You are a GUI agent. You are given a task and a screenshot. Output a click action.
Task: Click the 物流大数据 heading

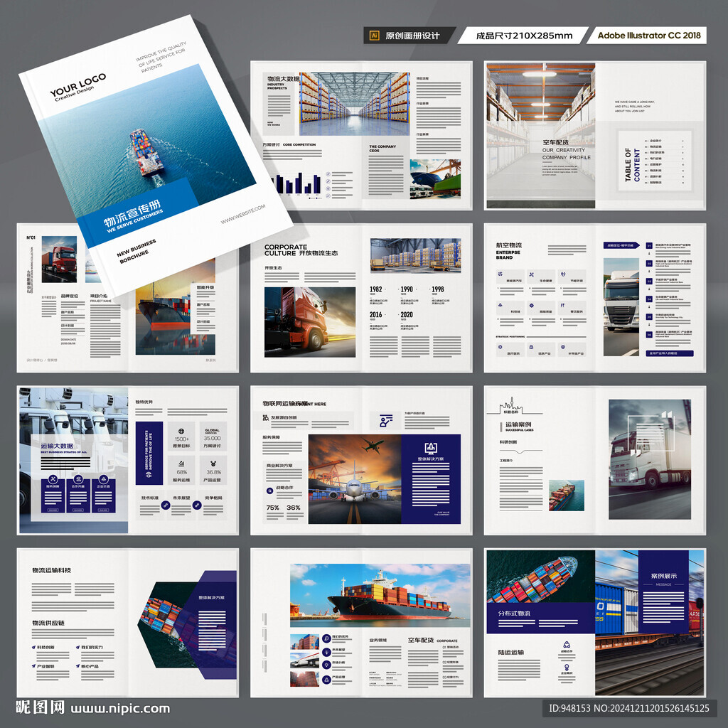283,78
